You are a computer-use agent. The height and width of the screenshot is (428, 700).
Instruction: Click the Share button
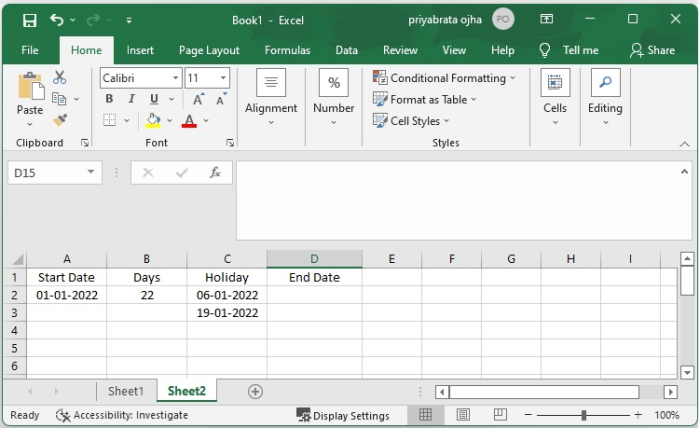coord(652,50)
